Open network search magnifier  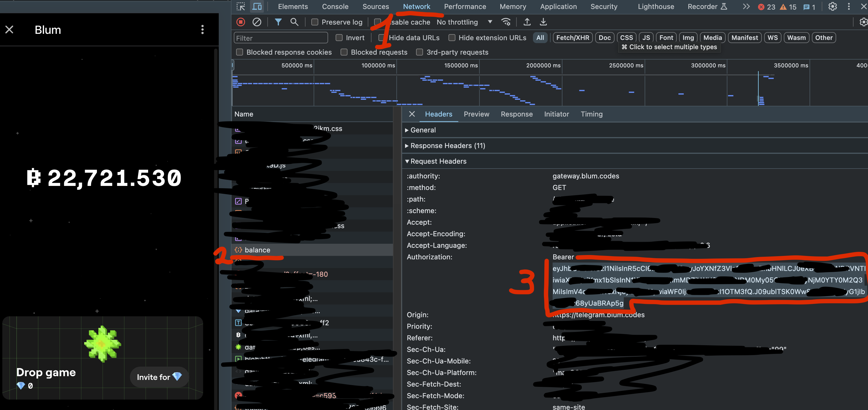294,22
